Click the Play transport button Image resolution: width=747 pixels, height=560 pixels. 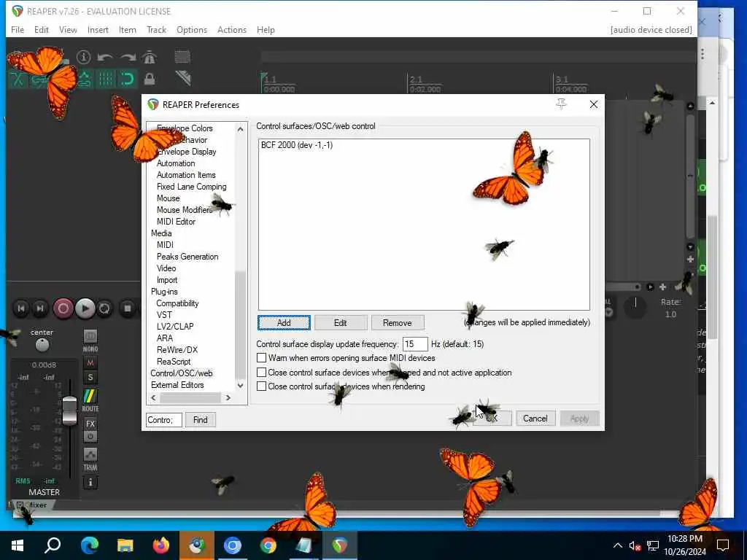pyautogui.click(x=85, y=308)
